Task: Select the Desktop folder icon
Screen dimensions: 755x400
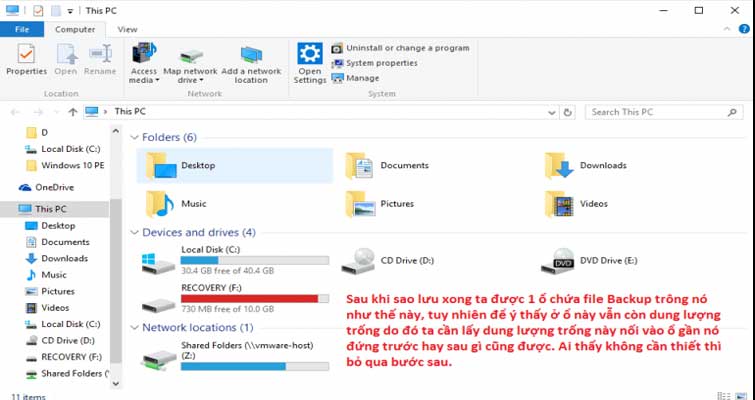Action: coord(161,166)
